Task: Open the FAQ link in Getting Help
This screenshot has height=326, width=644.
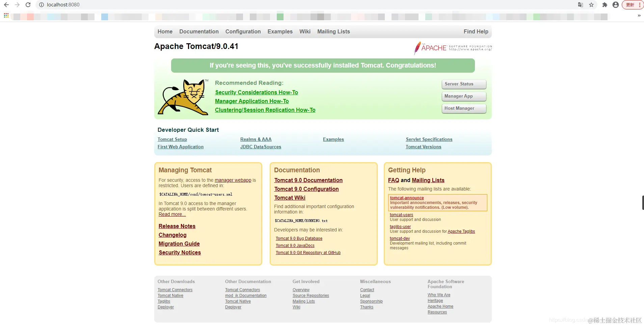Action: [394, 180]
